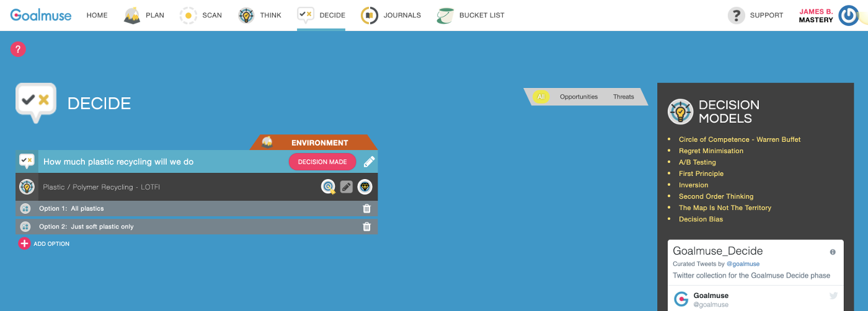The width and height of the screenshot is (868, 311).
Task: Select Option 1: All plastics
Action: 71,209
